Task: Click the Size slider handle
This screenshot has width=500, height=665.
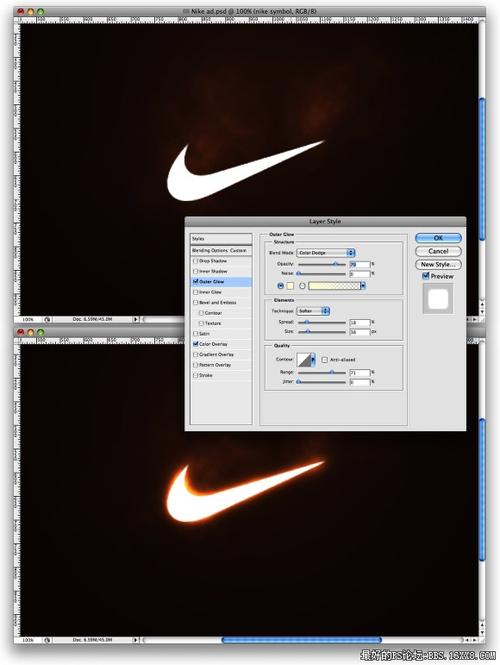Action: (308, 332)
